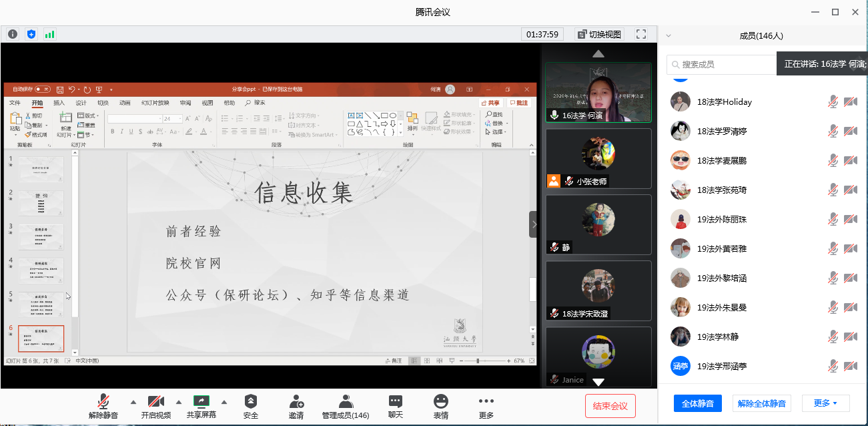
Task: Open the 更多 dropdown in members panel
Action: tap(825, 403)
